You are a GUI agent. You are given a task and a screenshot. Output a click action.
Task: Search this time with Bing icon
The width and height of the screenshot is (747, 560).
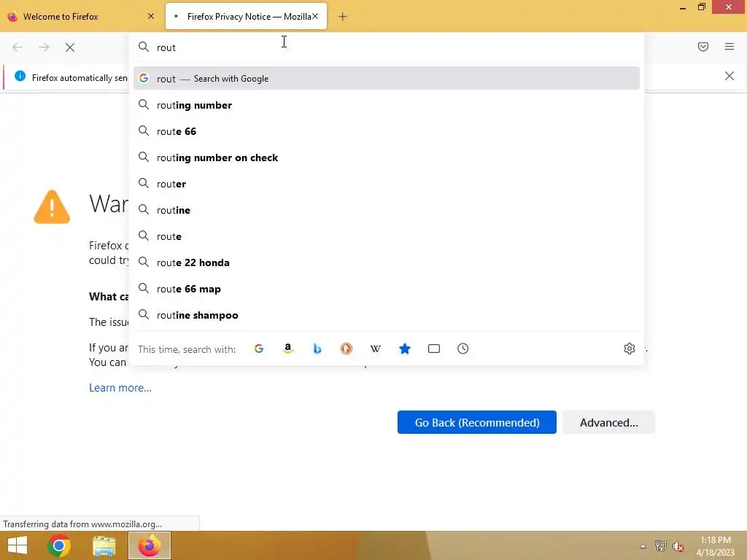pos(317,349)
